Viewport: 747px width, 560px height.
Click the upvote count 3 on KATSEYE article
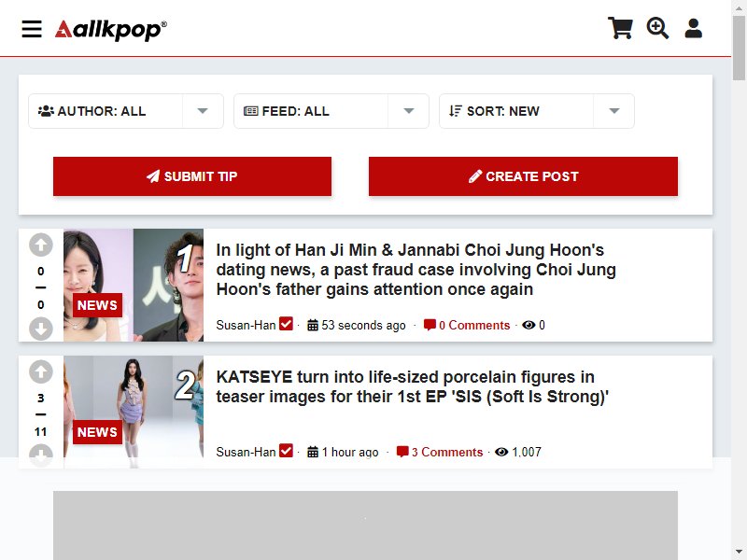(41, 399)
